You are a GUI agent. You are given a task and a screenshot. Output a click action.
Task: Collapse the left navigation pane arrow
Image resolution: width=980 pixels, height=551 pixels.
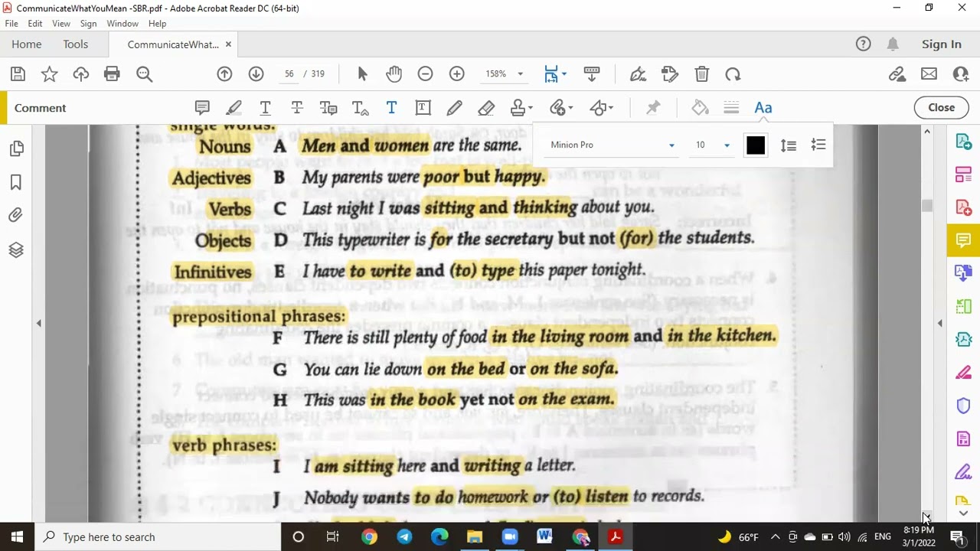38,324
